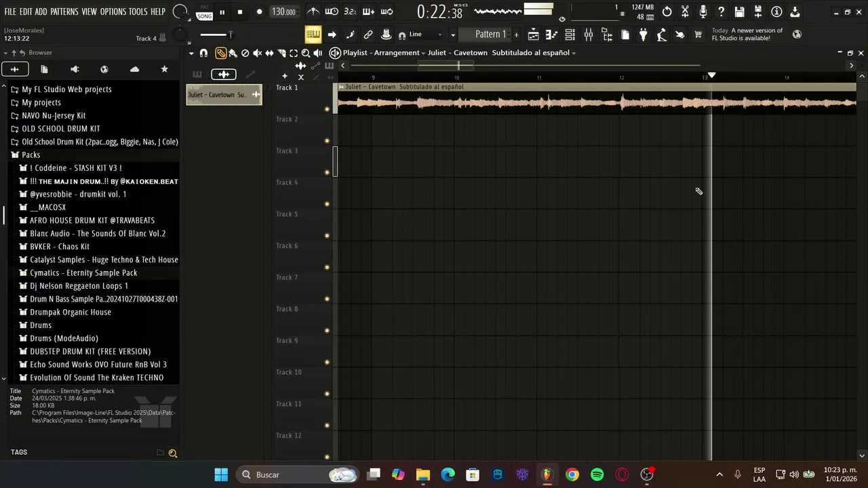Viewport: 868px width, 488px height.
Task: Choose the Select tool in playlist toolbar
Action: 294,53
